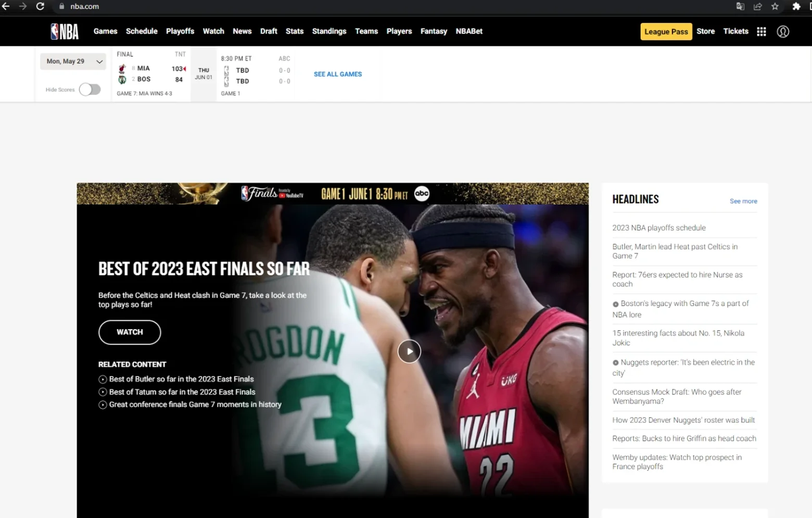Open Wemby updates France playoffs headline
812x518 pixels.
pyautogui.click(x=677, y=462)
